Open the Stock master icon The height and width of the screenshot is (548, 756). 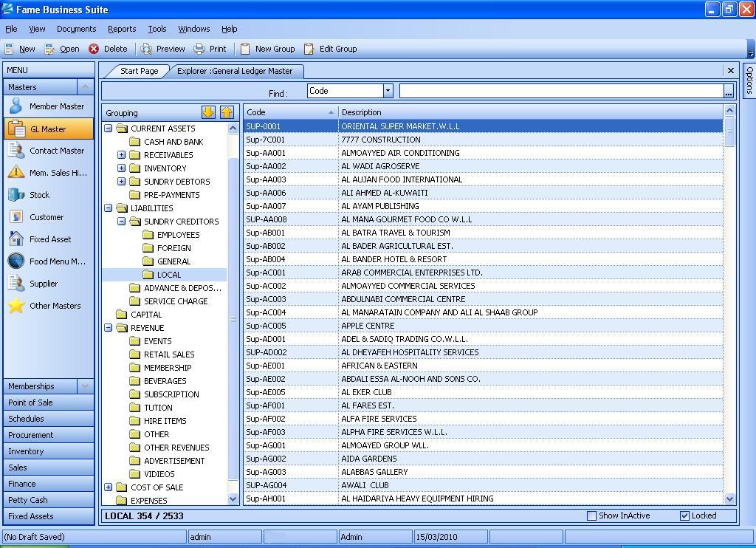point(16,194)
